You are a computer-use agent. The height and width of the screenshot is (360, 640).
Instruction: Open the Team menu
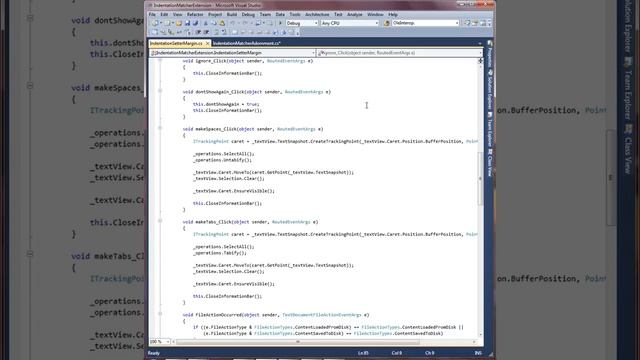265,14
